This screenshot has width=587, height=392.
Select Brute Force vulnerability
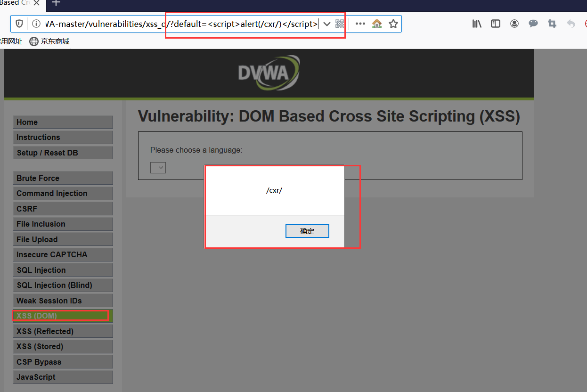click(63, 178)
